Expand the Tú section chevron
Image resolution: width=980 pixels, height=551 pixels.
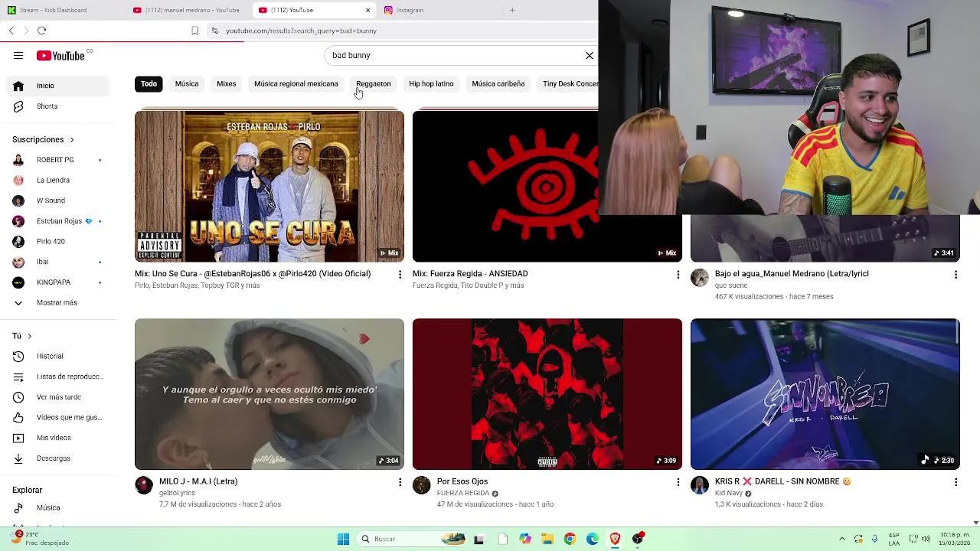pos(30,336)
